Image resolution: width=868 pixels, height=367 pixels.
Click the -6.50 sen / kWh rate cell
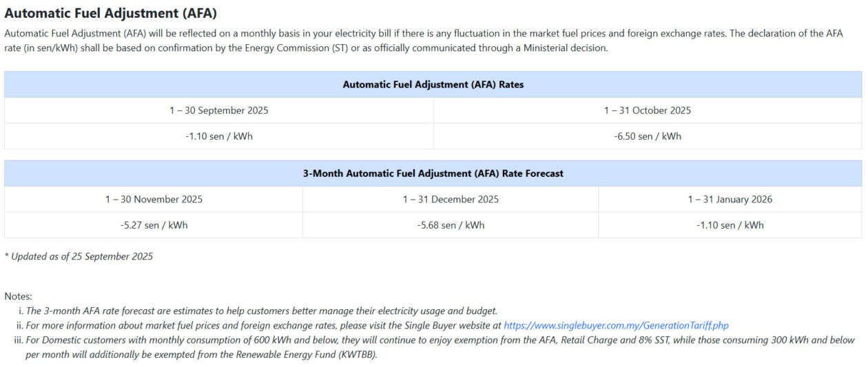[647, 136]
